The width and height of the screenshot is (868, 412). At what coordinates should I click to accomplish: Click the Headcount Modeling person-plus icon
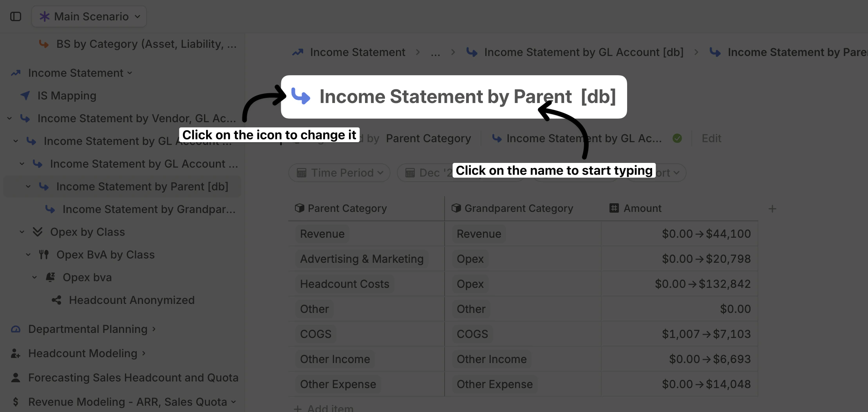[16, 353]
